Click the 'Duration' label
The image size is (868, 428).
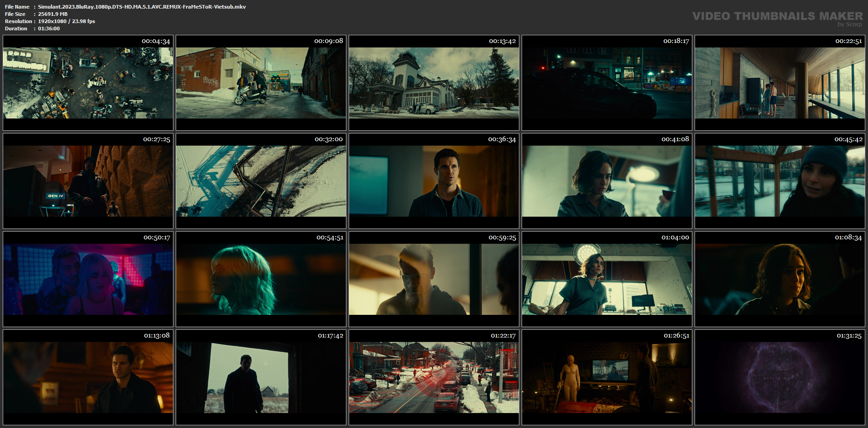tap(16, 29)
